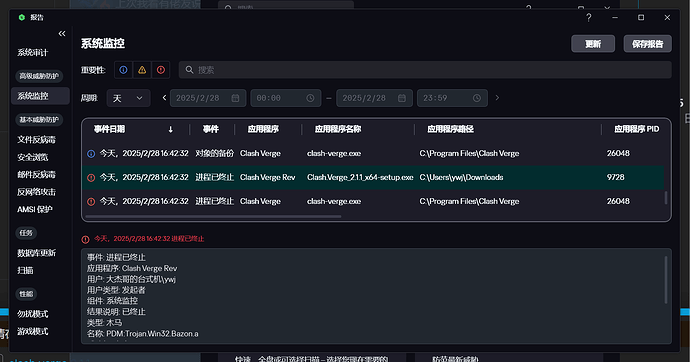Click the start date field 2025/2/28

click(209, 98)
